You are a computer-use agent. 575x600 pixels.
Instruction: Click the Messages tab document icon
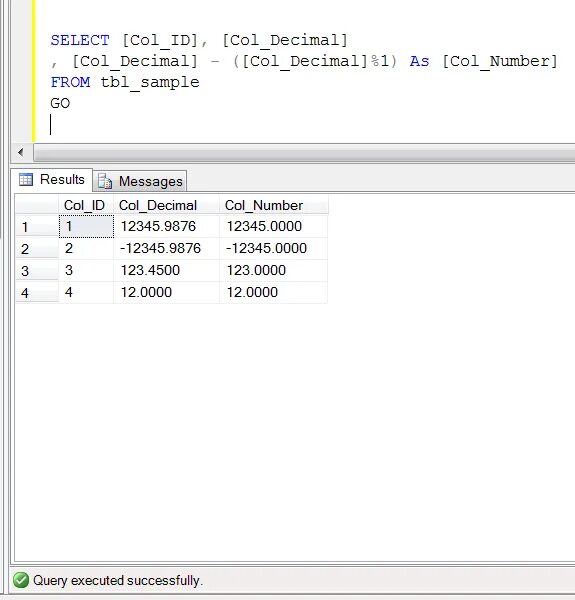[x=104, y=181]
